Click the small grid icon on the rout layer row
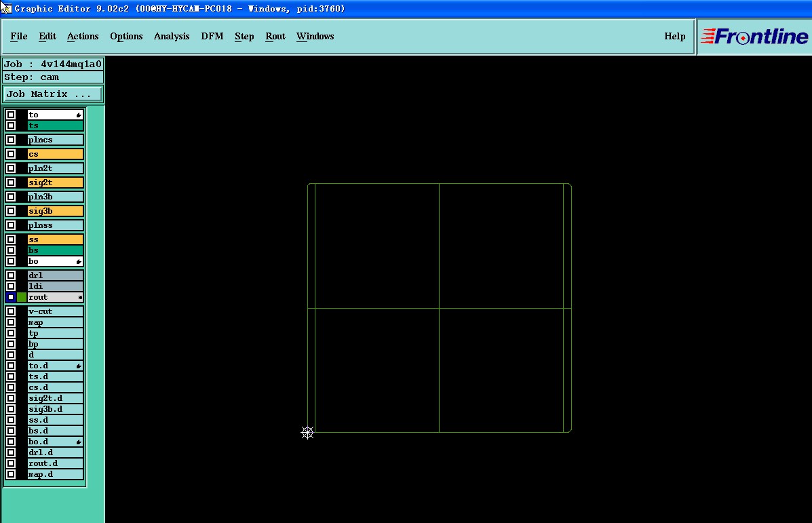 click(x=80, y=297)
